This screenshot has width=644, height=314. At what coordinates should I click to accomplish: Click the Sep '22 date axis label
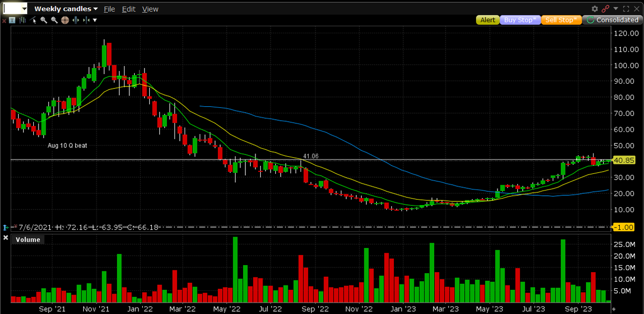coord(316,309)
